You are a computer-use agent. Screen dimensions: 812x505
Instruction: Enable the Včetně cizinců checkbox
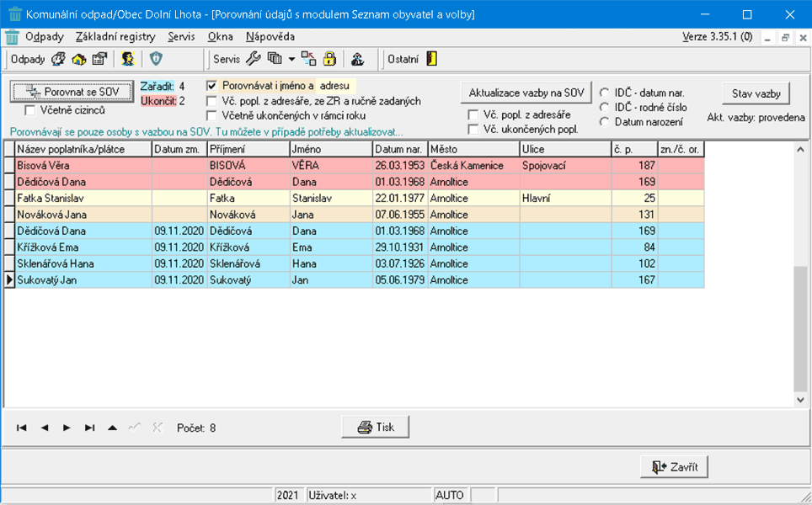point(31,110)
